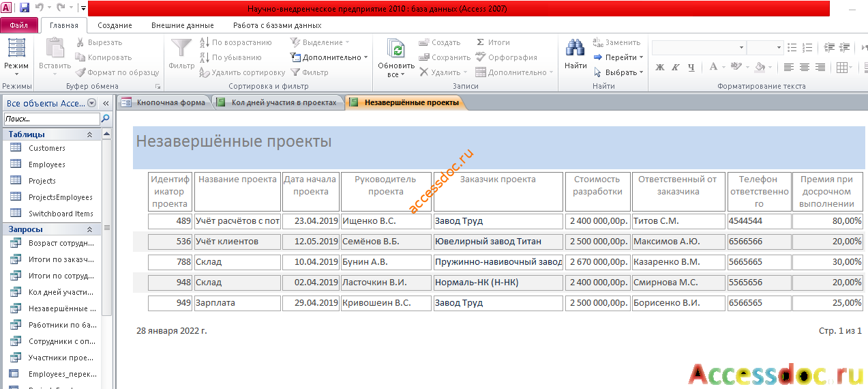Open Дополнительно dropdown in Записи group
This screenshot has width=868, height=389.
515,72
